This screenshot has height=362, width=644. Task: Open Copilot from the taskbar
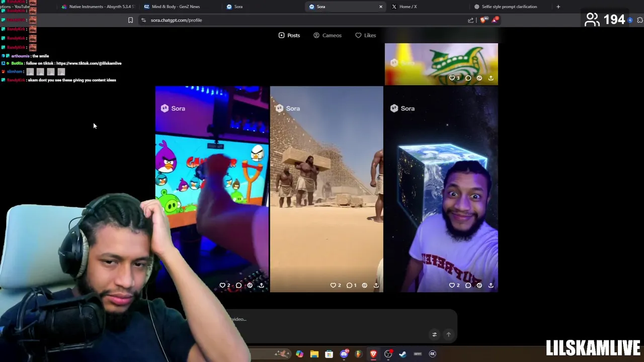pyautogui.click(x=299, y=354)
